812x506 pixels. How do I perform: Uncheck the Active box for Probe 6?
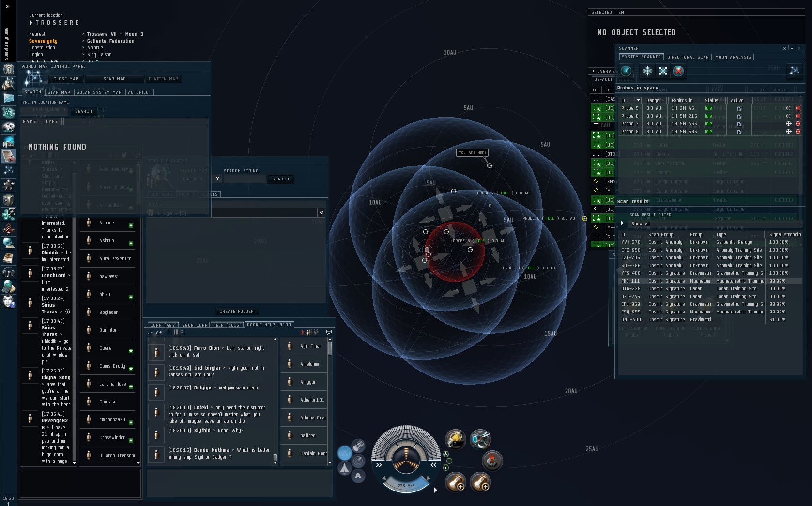click(739, 116)
